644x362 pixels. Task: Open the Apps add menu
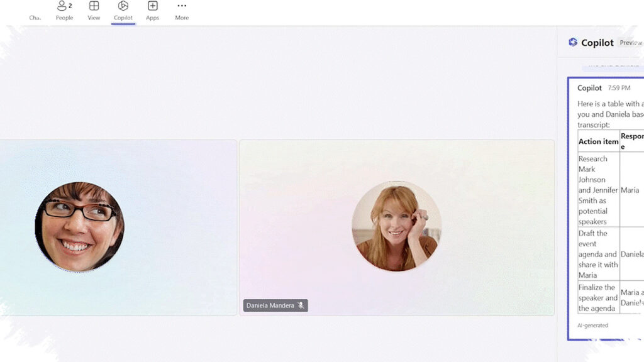(x=152, y=11)
